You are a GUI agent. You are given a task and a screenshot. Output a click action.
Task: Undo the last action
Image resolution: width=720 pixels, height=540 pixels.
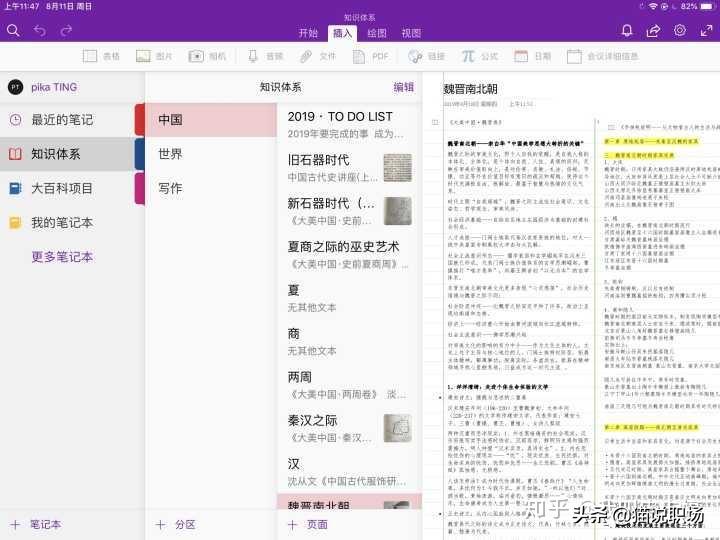(40, 30)
